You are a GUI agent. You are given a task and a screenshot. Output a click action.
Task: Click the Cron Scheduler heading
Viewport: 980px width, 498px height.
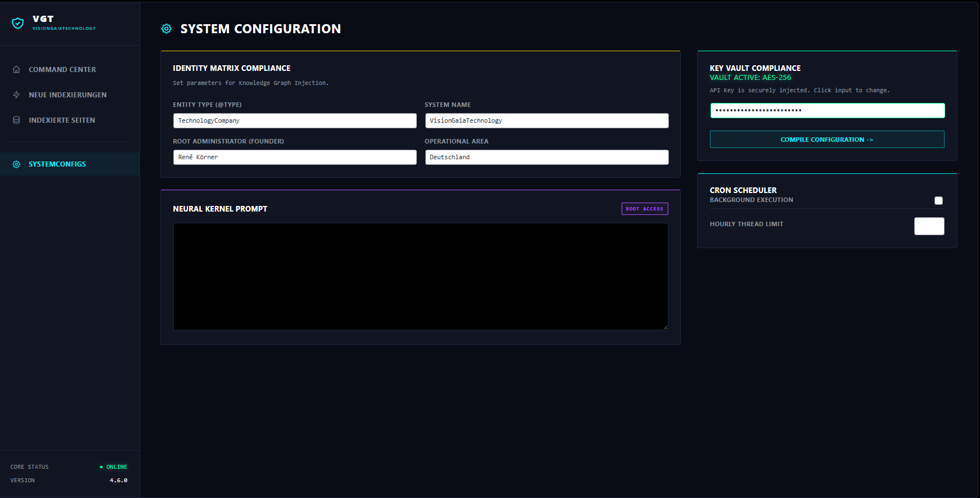743,190
